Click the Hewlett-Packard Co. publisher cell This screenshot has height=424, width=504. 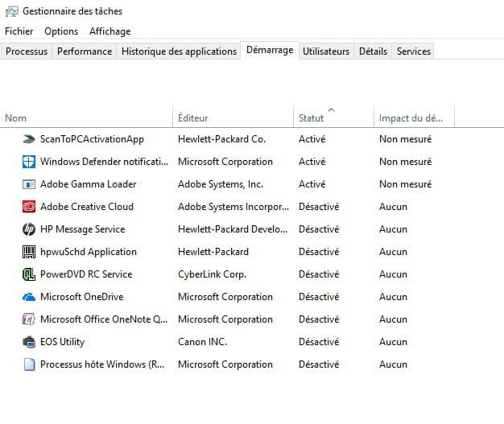click(221, 139)
